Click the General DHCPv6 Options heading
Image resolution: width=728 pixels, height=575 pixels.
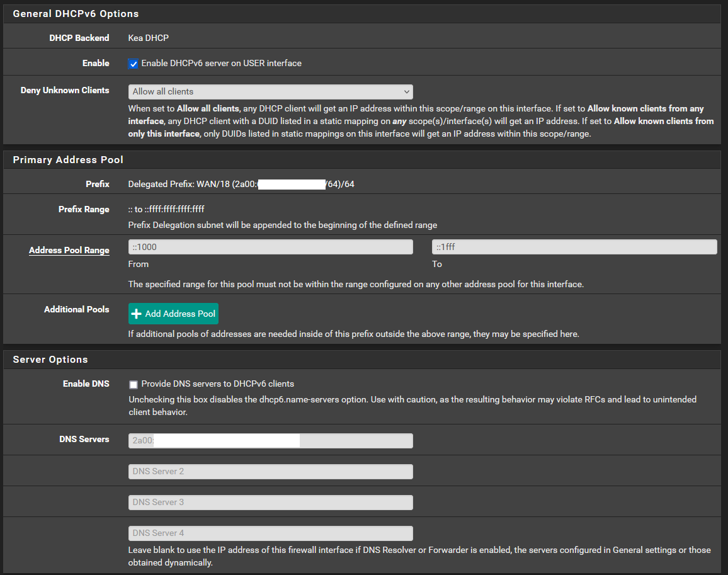[76, 14]
